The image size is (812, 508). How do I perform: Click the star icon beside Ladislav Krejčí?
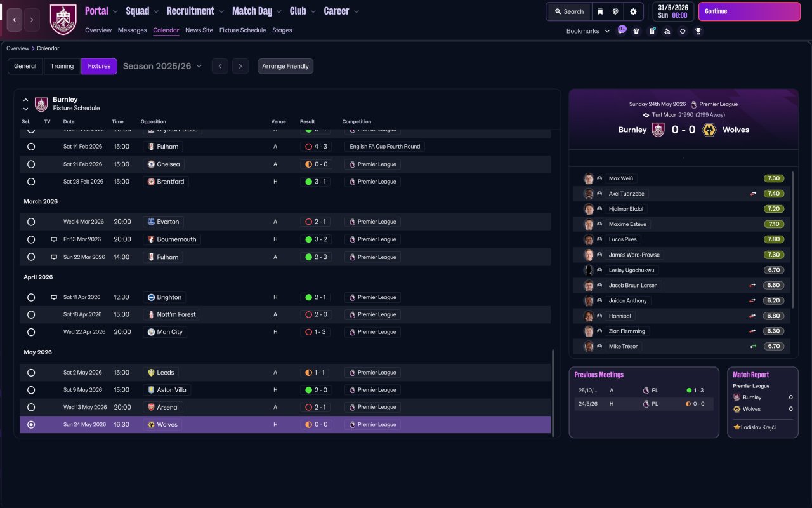737,427
